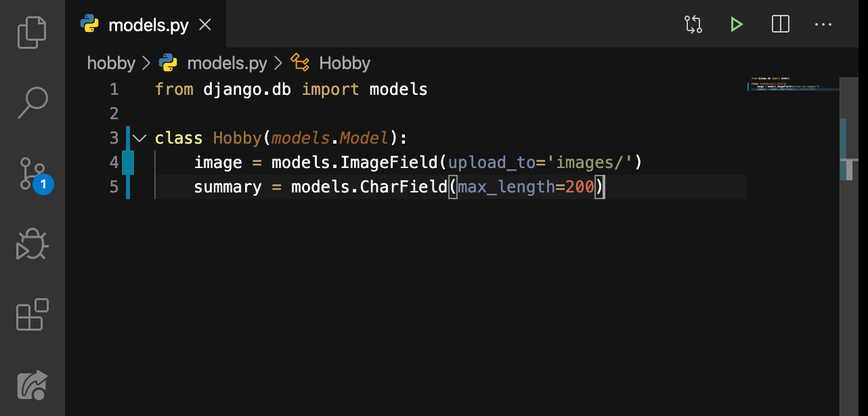
Task: Click the change indicator bar beside line 4
Action: pyautogui.click(x=129, y=162)
